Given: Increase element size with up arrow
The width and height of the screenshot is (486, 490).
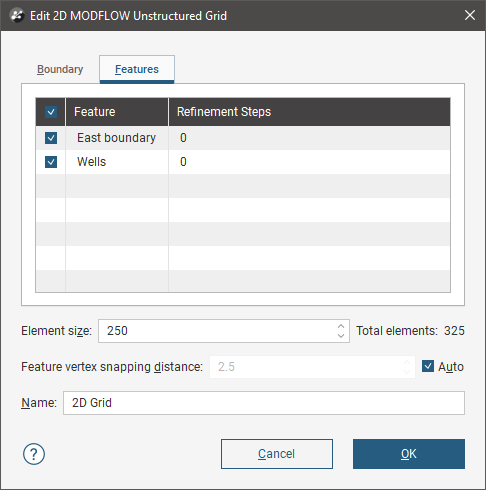Looking at the screenshot, I should pos(341,326).
